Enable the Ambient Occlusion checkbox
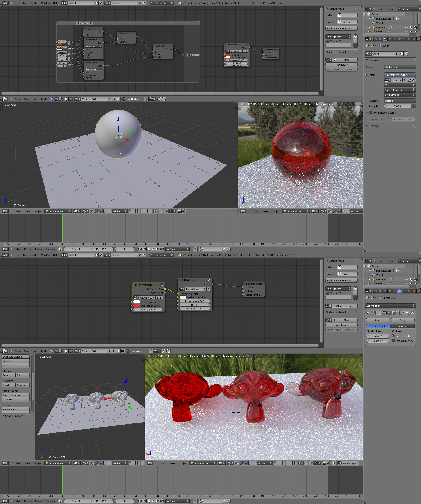The width and height of the screenshot is (421, 504). click(370, 113)
